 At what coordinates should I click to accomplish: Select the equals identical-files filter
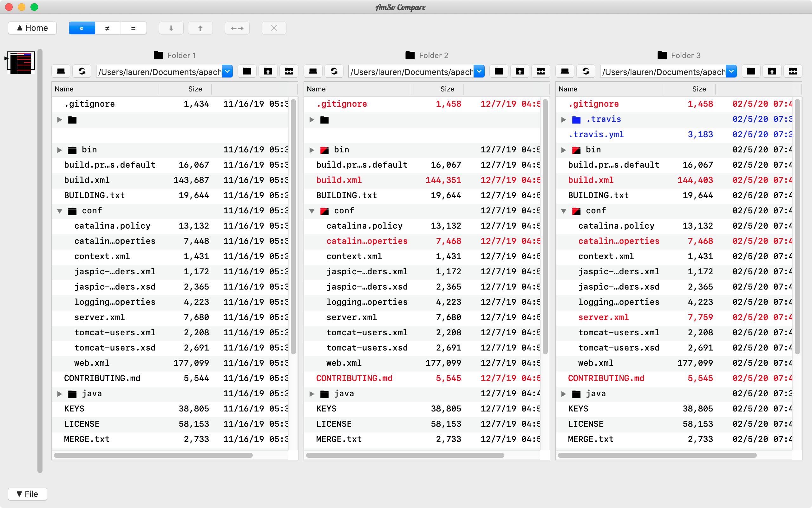(134, 28)
